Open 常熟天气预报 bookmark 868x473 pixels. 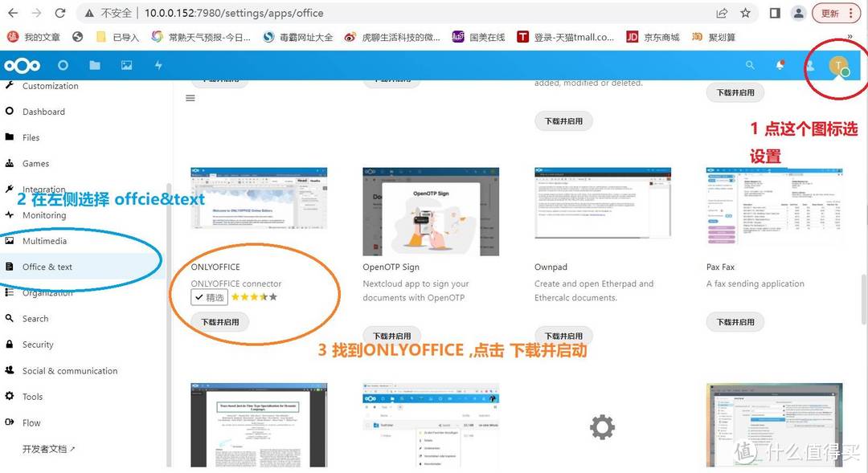201,37
